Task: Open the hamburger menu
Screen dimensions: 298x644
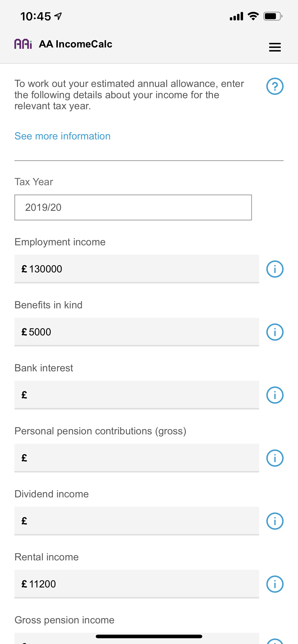Action: tap(275, 47)
